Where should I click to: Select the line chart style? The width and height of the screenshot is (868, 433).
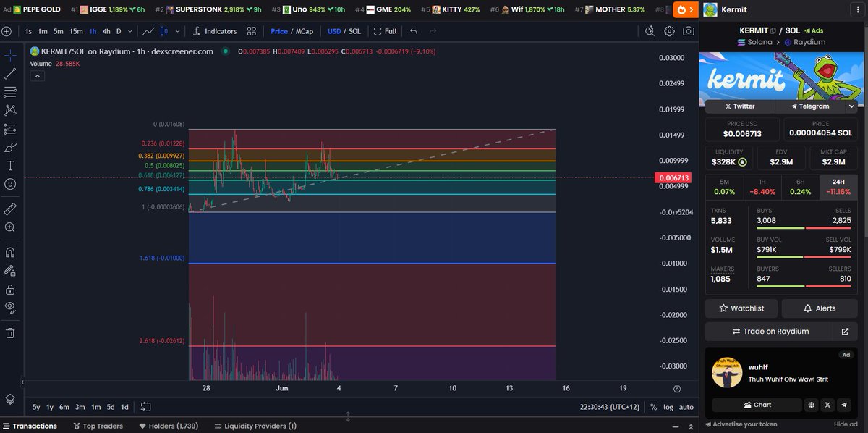[x=148, y=31]
